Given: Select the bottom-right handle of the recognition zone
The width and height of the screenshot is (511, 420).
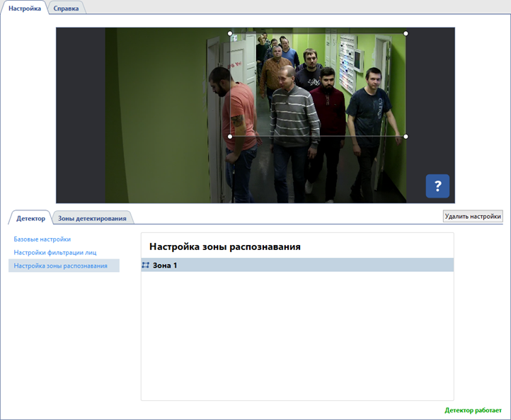Looking at the screenshot, I should click(406, 137).
